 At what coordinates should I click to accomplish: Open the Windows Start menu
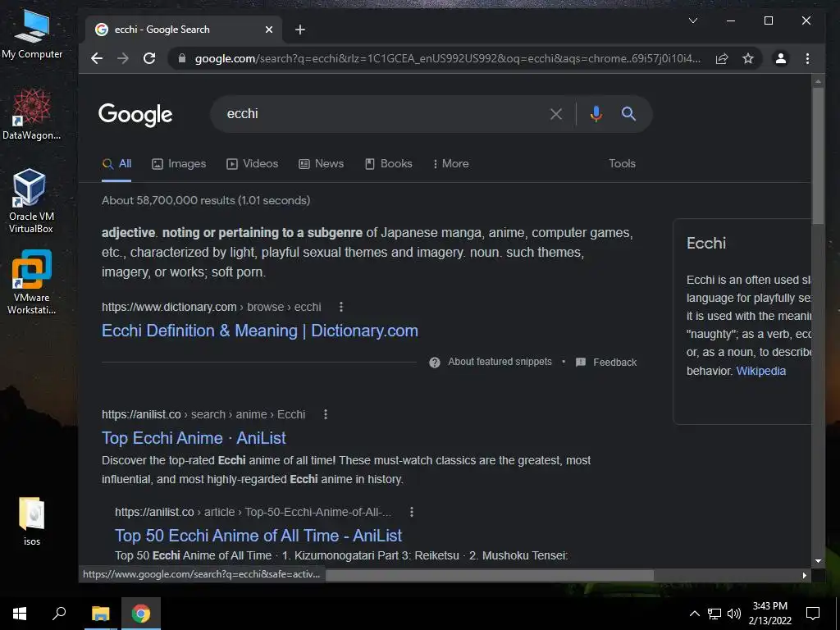(x=20, y=614)
